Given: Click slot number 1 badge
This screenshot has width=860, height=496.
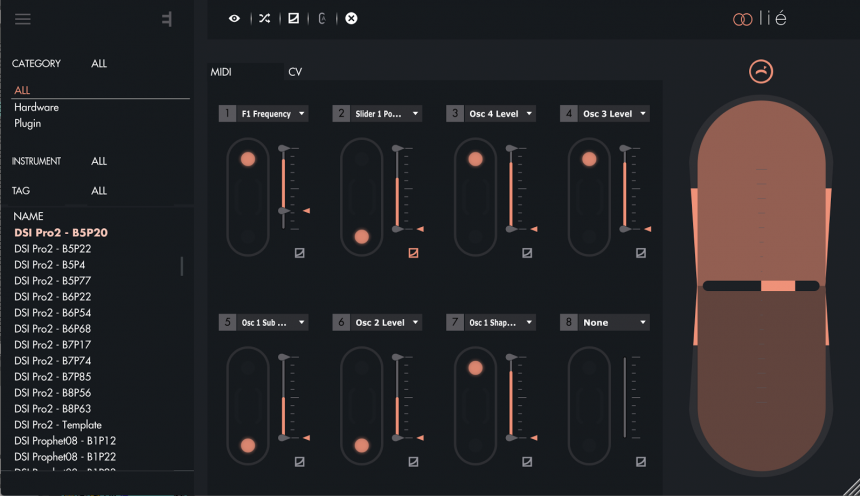Looking at the screenshot, I should tap(228, 114).
